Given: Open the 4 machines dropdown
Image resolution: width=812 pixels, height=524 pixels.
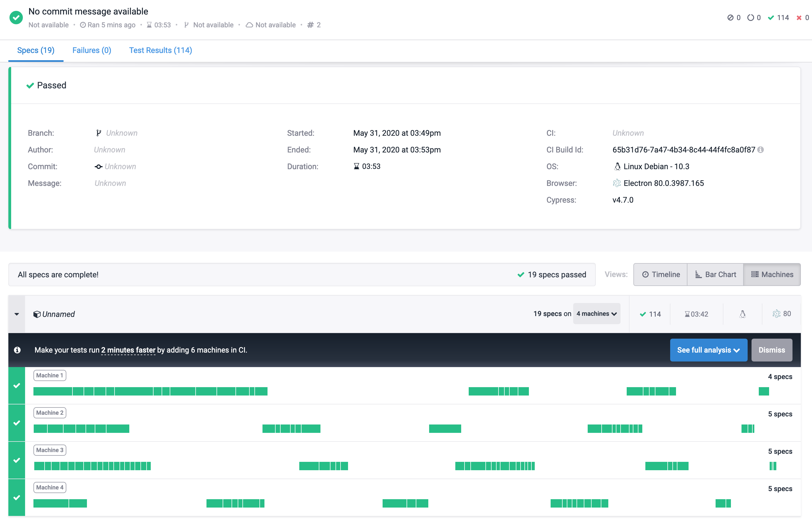Looking at the screenshot, I should (596, 314).
